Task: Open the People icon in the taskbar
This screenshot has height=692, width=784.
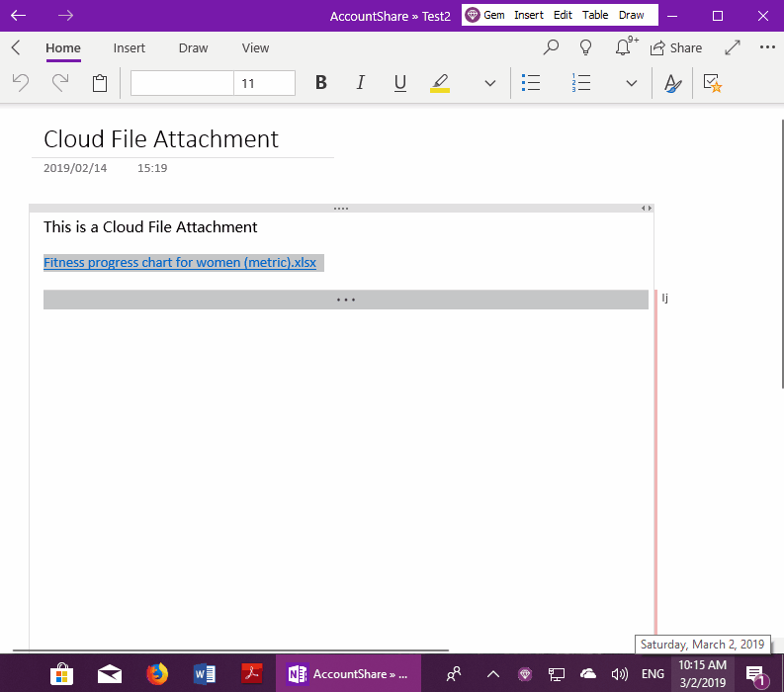Action: pyautogui.click(x=454, y=674)
